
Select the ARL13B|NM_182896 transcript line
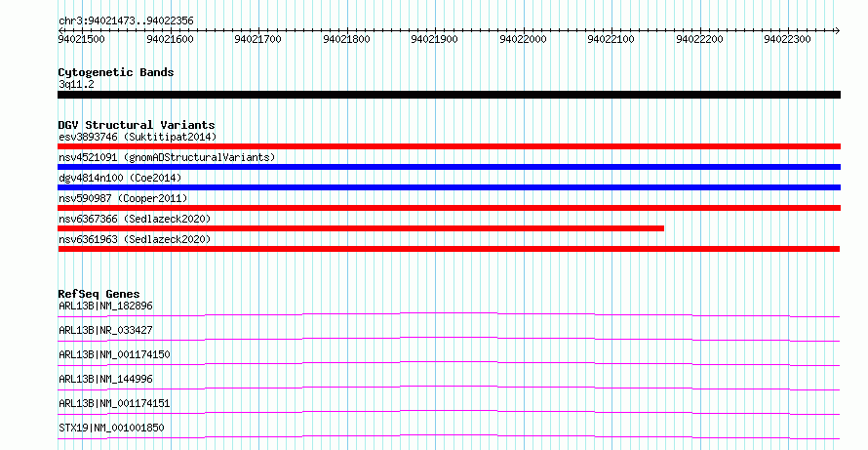coord(449,314)
